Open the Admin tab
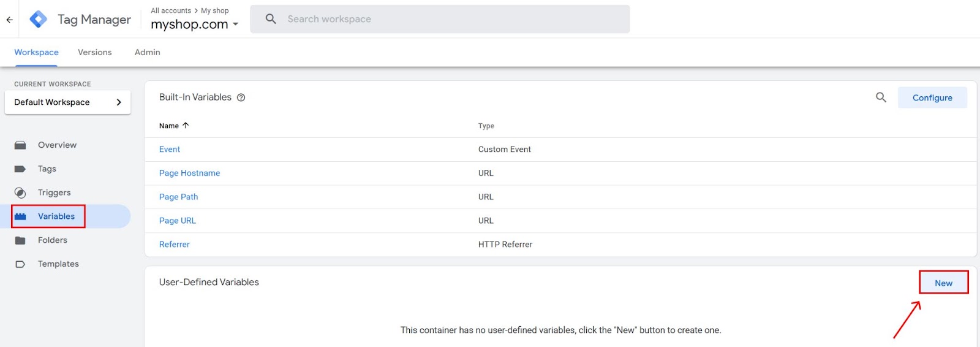The image size is (980, 347). click(x=148, y=52)
